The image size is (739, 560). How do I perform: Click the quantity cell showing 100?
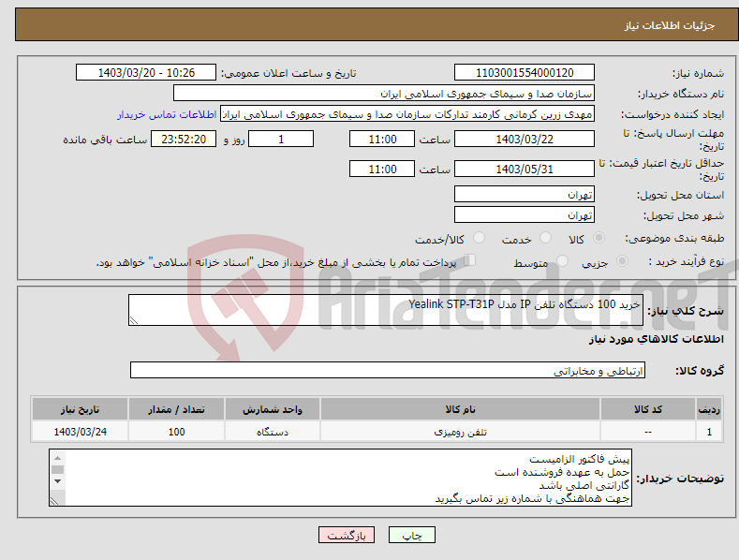point(176,432)
